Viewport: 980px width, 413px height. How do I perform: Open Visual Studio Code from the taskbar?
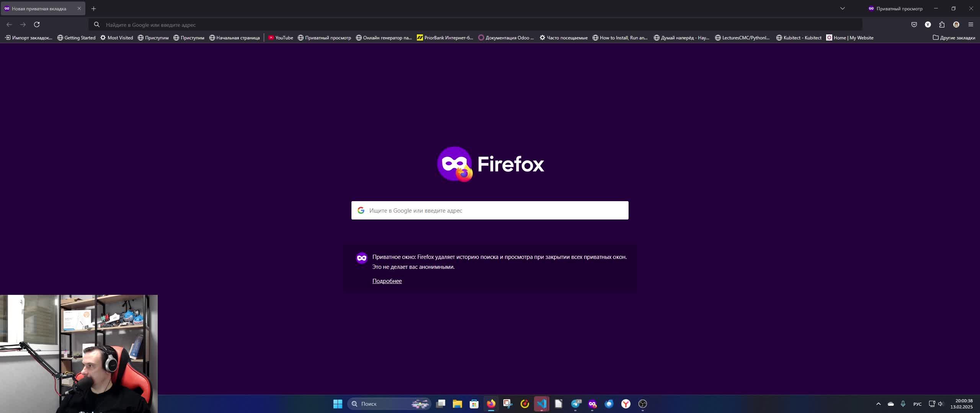tap(541, 404)
